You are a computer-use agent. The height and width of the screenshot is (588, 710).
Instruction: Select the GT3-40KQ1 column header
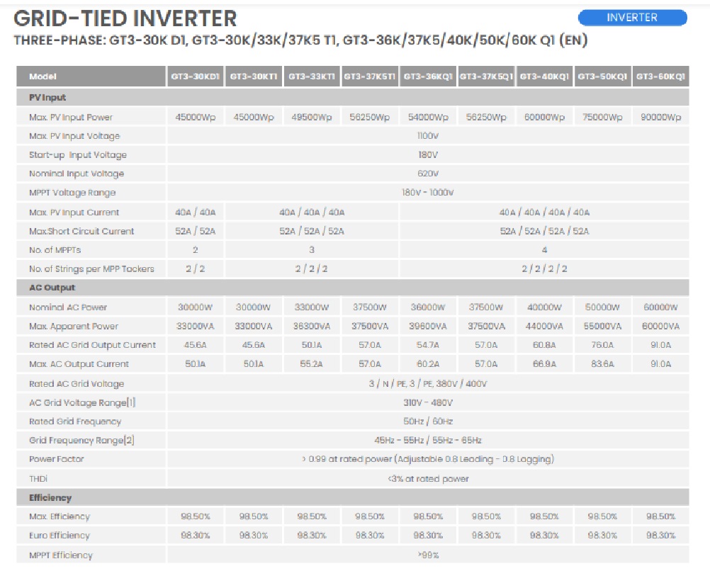[544, 77]
